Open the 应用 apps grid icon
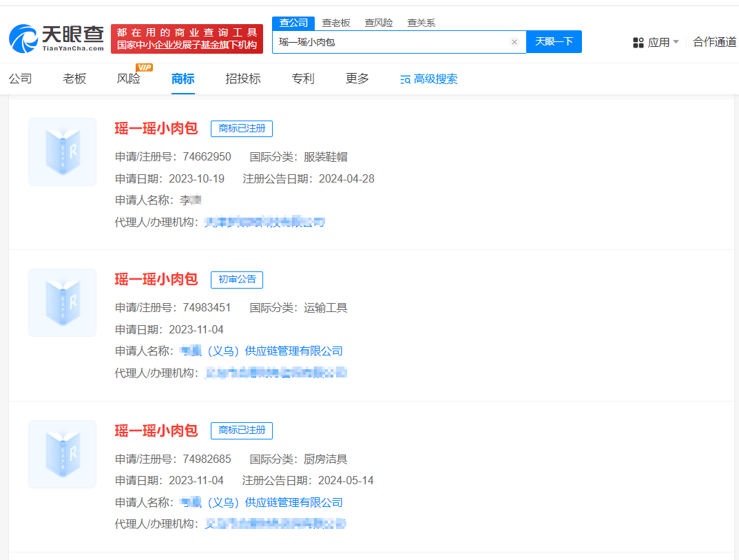Screen dimensions: 739x560 [638, 41]
